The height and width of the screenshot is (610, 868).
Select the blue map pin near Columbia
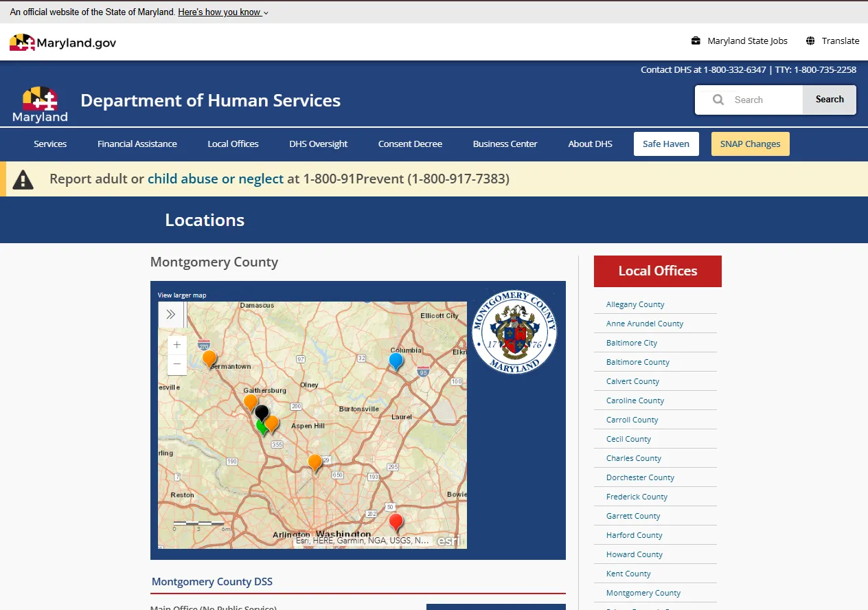pos(396,361)
